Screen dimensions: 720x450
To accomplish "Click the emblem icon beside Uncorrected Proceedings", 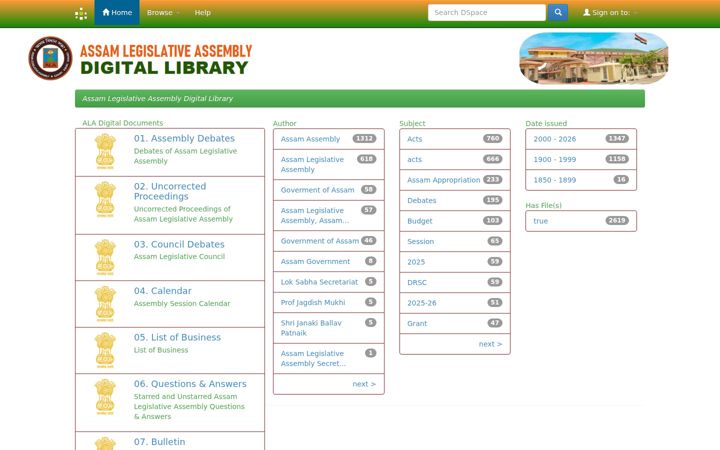I will [105, 199].
